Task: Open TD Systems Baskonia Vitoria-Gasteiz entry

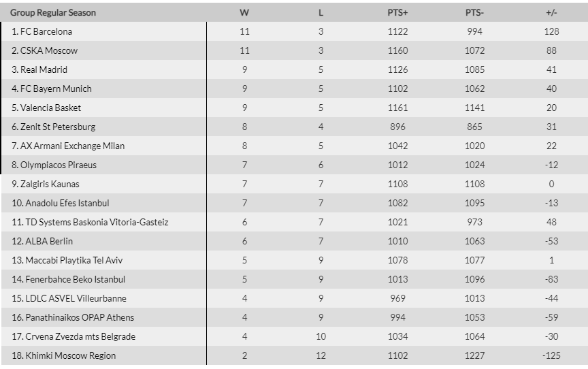Action: point(97,223)
